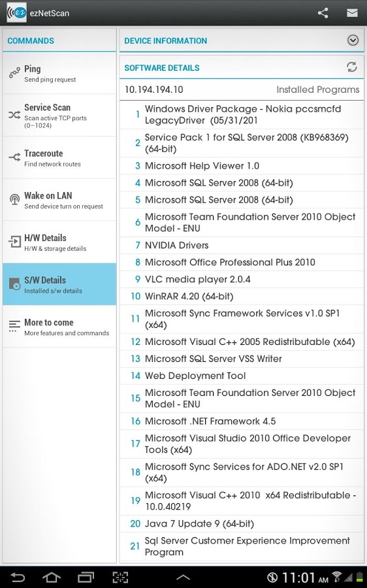Tap the Android back button

pyautogui.click(x=17, y=577)
